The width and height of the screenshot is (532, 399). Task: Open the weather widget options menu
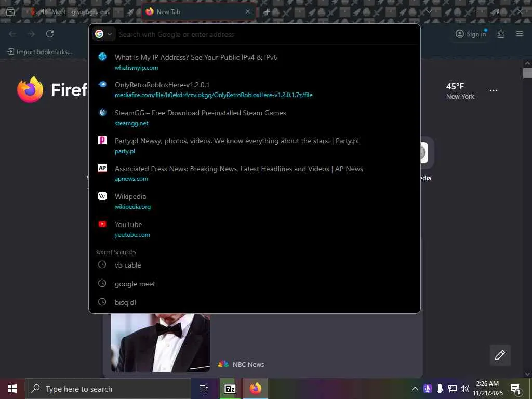[494, 90]
